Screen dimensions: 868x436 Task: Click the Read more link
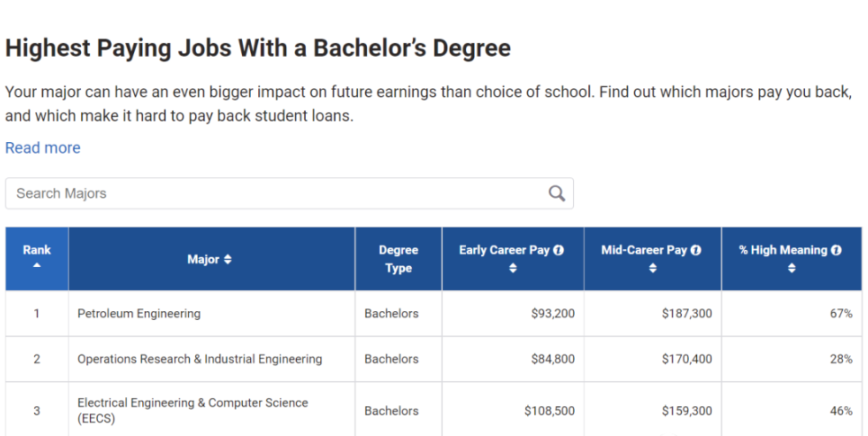tap(42, 147)
